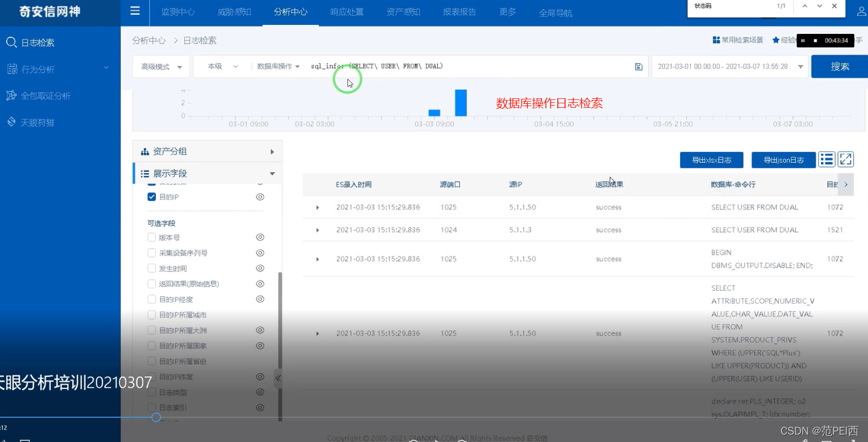The width and height of the screenshot is (868, 442).
Task: Click the eye icon for 目的IP
Action: (x=260, y=197)
